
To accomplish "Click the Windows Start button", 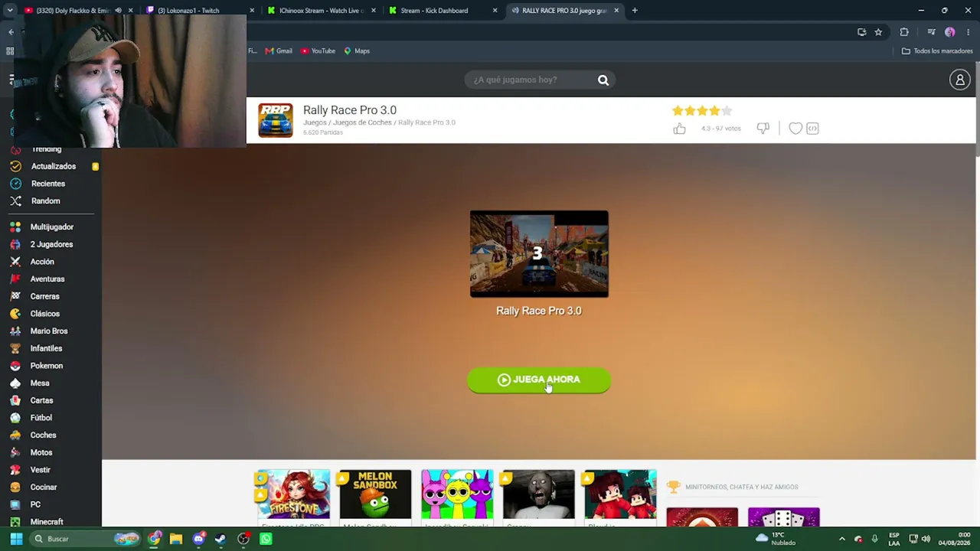I will click(16, 539).
